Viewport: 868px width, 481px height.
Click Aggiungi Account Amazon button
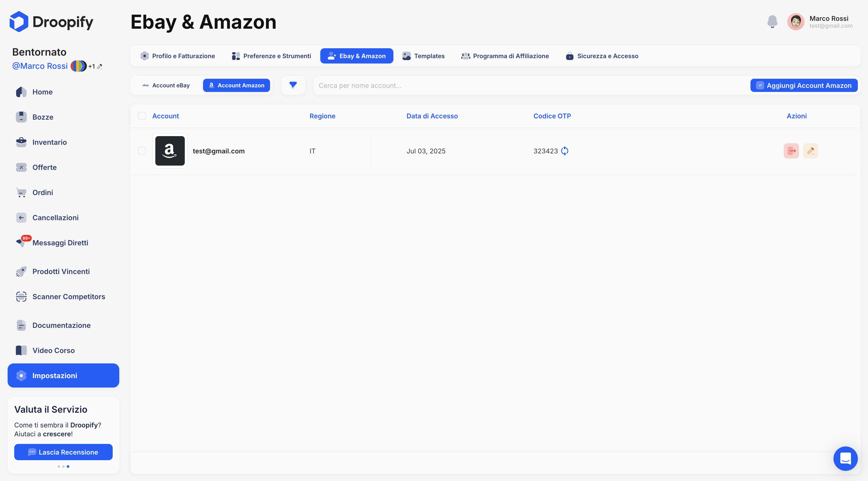coord(804,86)
